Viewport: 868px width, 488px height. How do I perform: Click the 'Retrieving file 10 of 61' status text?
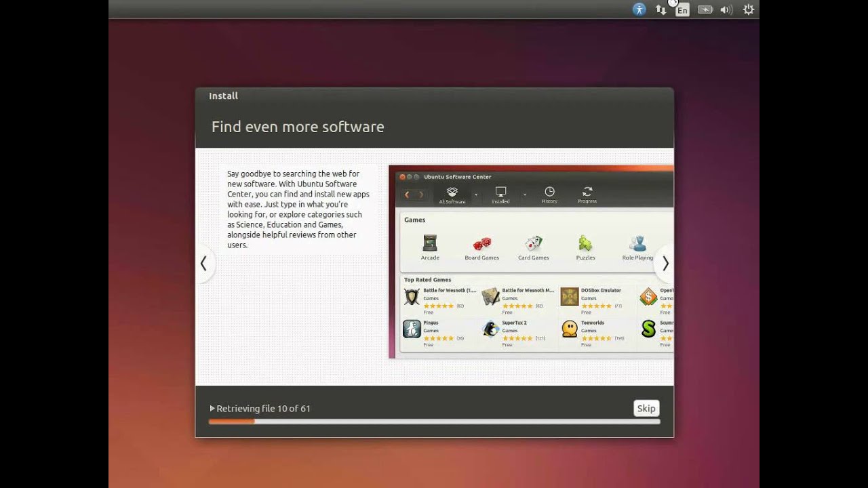click(x=263, y=409)
